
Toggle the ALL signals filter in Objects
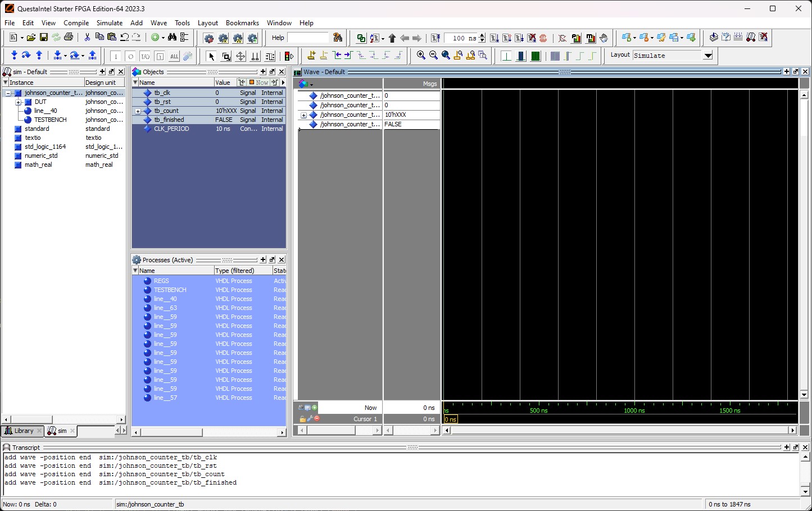tap(174, 56)
